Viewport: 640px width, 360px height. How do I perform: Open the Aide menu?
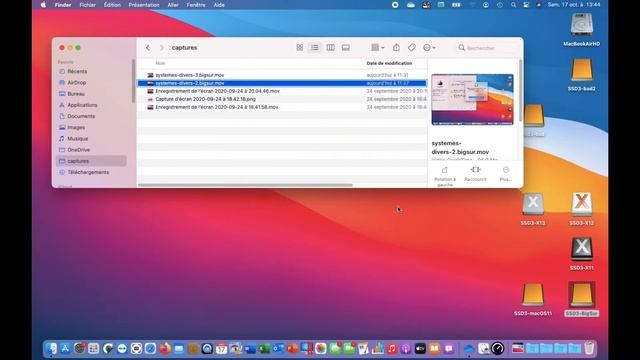tap(219, 5)
